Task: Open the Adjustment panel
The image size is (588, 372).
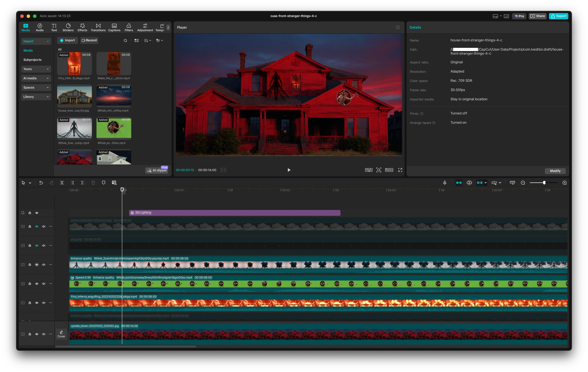Action: pos(145,27)
